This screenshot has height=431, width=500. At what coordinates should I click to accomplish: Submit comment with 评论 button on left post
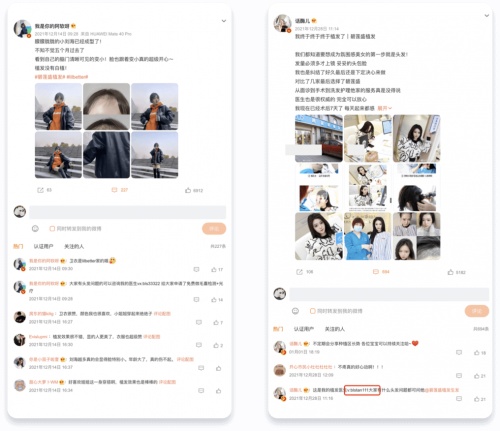(x=214, y=229)
